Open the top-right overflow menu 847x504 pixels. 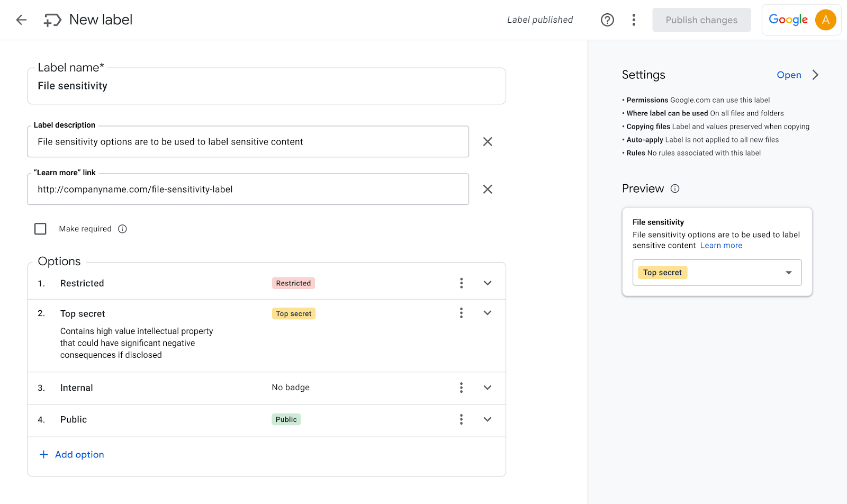634,20
